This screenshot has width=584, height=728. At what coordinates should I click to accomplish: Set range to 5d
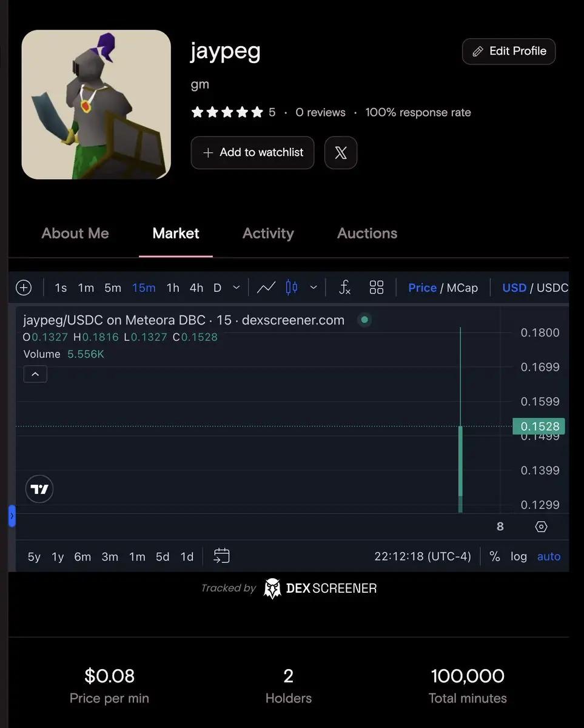163,557
